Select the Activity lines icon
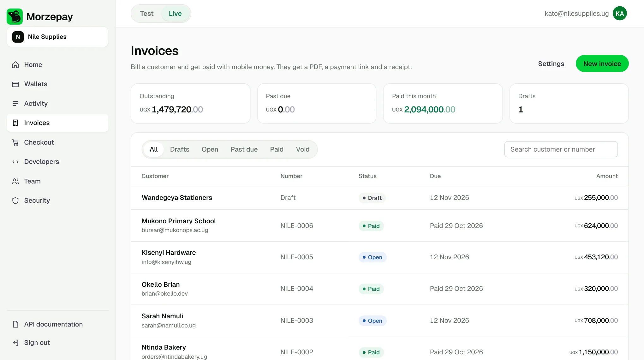Image resolution: width=644 pixels, height=360 pixels. coord(15,104)
